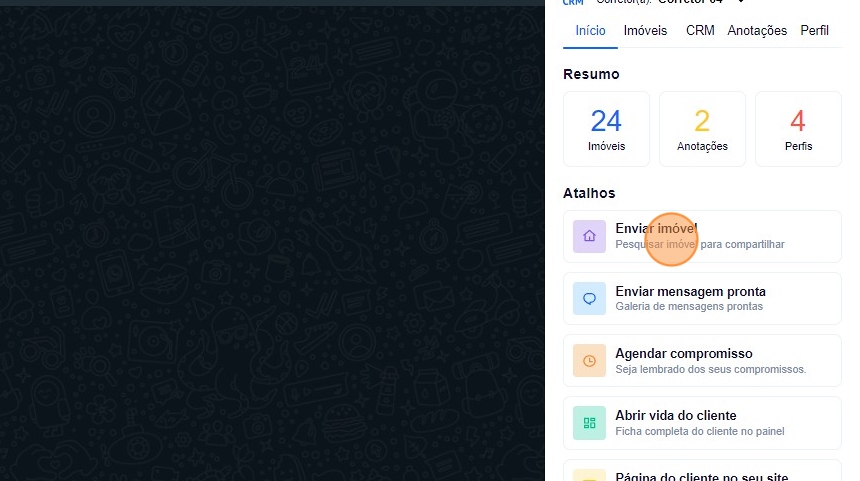Click the yellow icon for Página do cliente
Image resolution: width=860 pixels, height=481 pixels.
589,476
